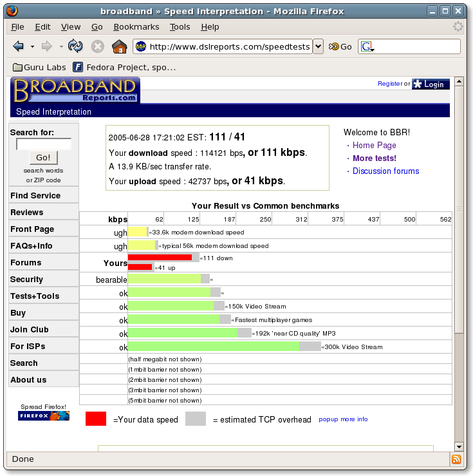Click the Search for text field

[44, 144]
